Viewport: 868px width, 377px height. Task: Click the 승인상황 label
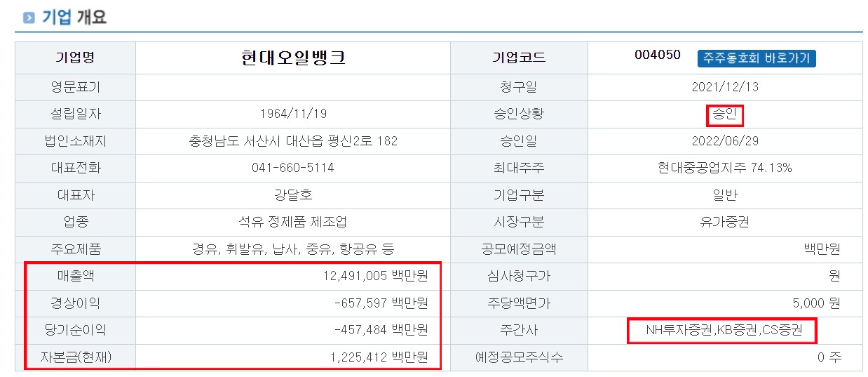(x=519, y=114)
